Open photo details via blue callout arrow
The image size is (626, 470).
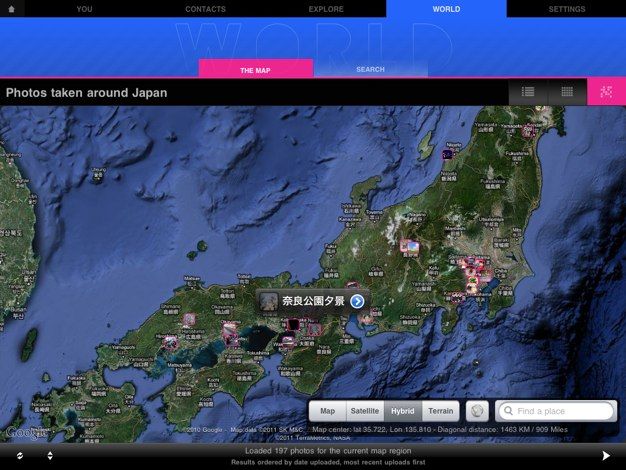(x=357, y=301)
